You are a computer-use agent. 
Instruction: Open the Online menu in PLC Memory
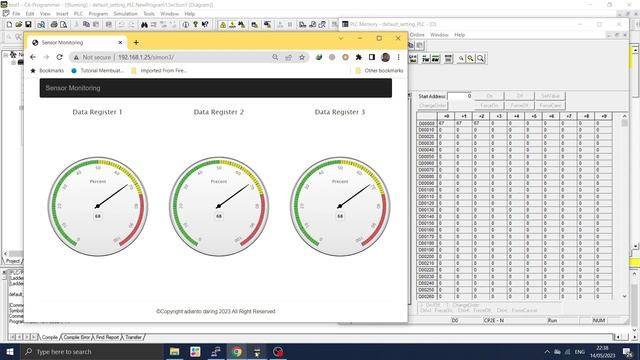(x=417, y=35)
